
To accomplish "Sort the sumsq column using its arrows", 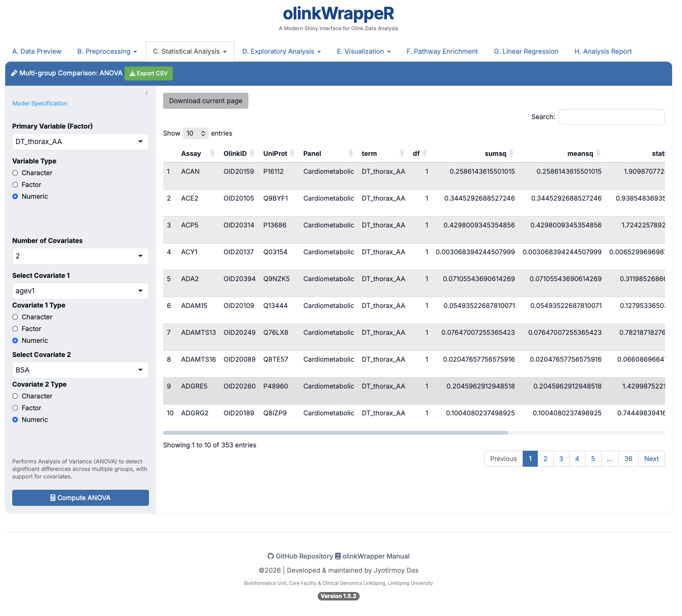I will (511, 154).
